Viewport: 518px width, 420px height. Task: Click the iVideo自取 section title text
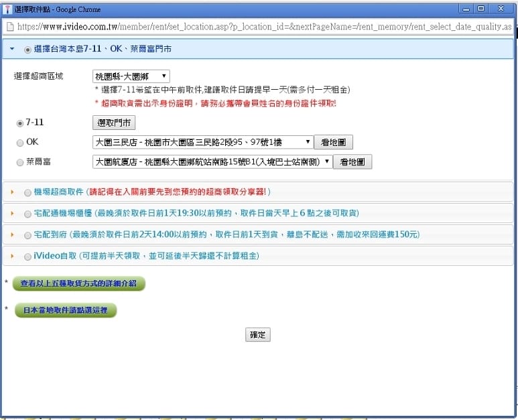[146, 256]
